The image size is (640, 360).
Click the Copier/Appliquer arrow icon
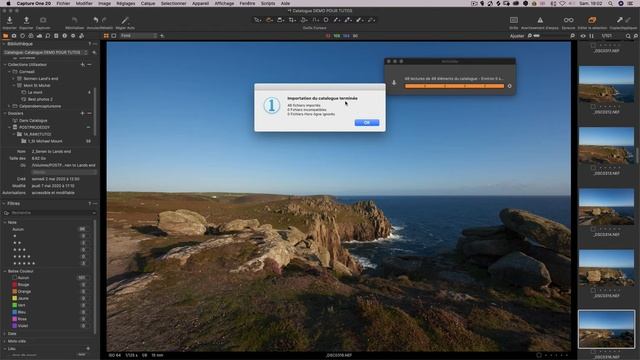620,20
